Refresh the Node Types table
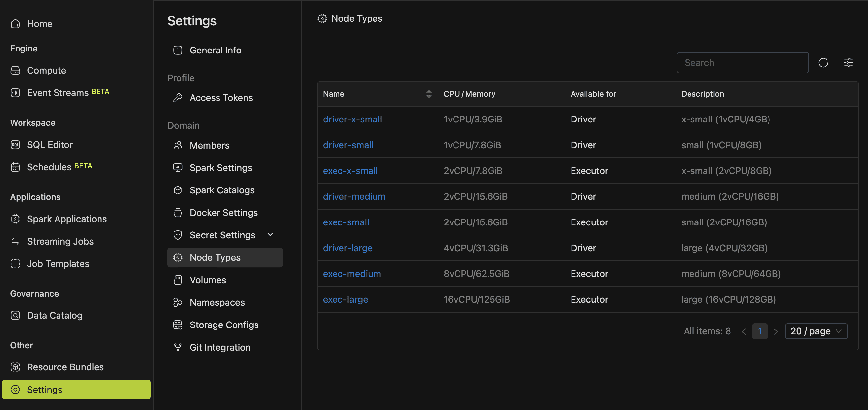 tap(823, 63)
